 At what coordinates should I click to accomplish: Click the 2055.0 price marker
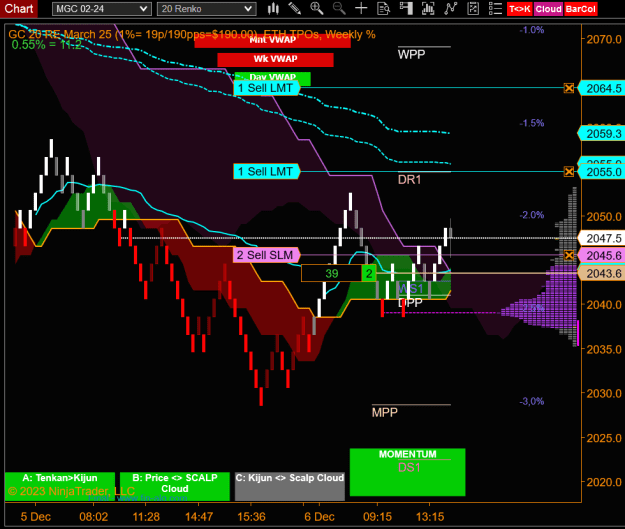click(x=601, y=172)
